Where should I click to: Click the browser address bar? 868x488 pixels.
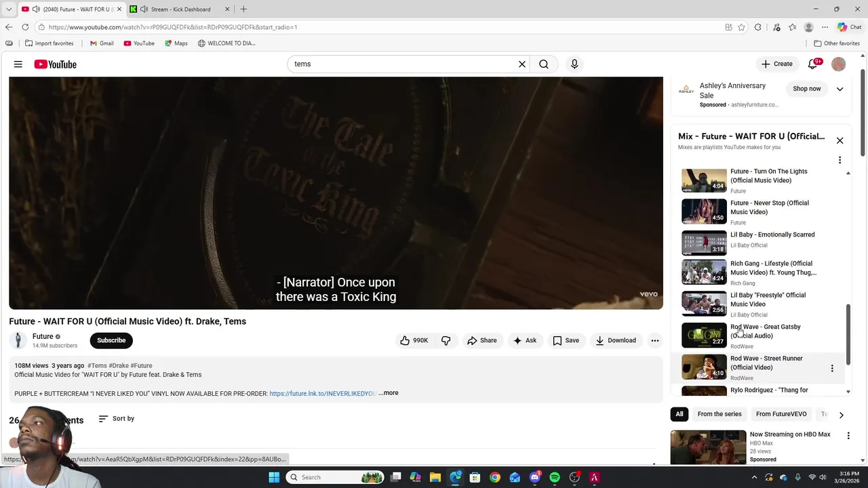[x=380, y=27]
